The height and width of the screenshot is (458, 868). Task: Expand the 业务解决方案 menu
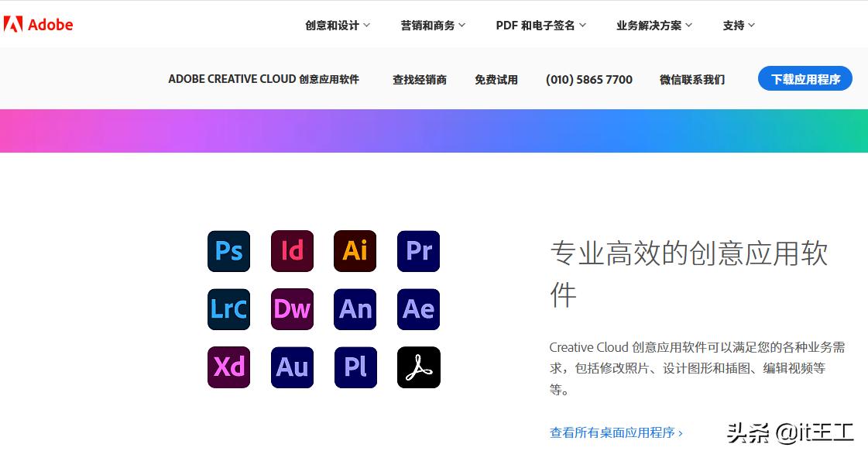654,25
